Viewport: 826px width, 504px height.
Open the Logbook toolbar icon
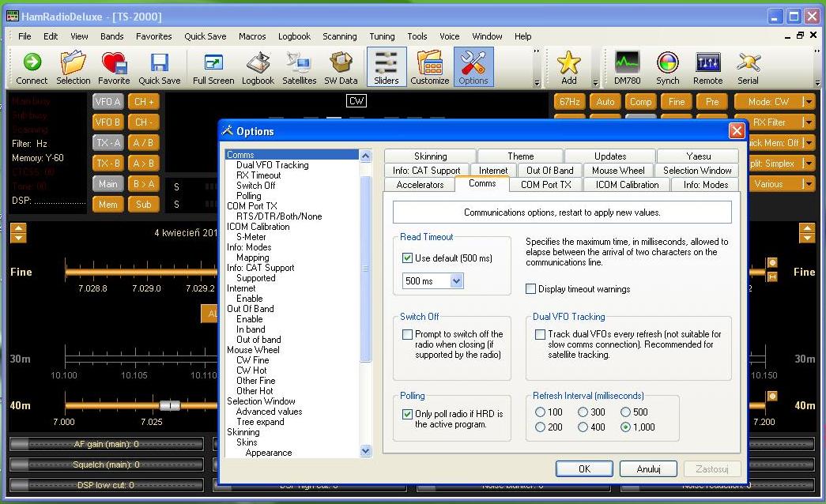click(x=258, y=68)
